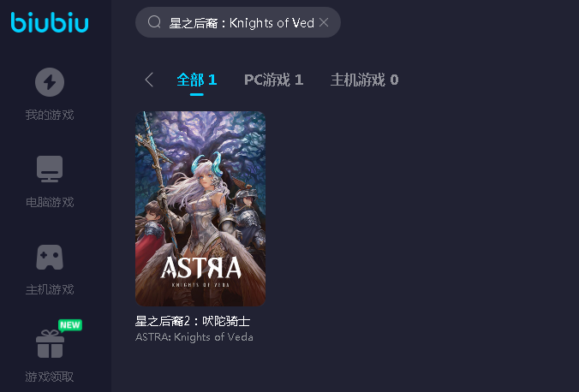579x392 pixels.
Task: Click the 我的游戏 sidebar label
Action: point(50,115)
